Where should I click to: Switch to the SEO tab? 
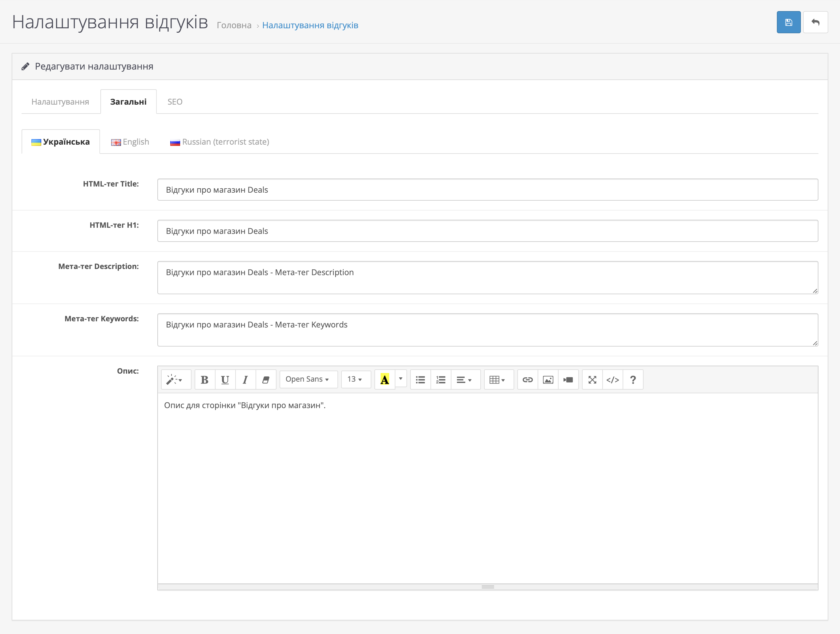coord(175,102)
